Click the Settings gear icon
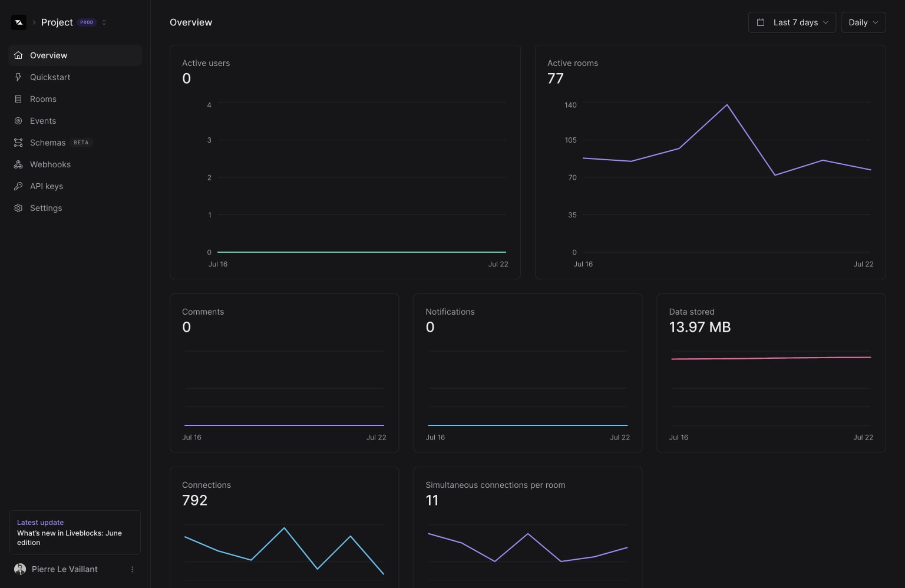Screen dimensions: 905x588 click(18, 208)
